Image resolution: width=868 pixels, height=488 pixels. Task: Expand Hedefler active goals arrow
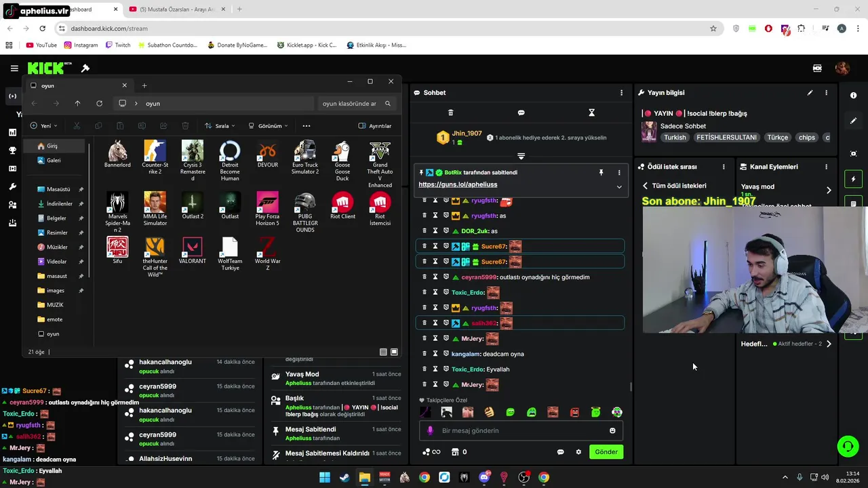[x=829, y=344]
